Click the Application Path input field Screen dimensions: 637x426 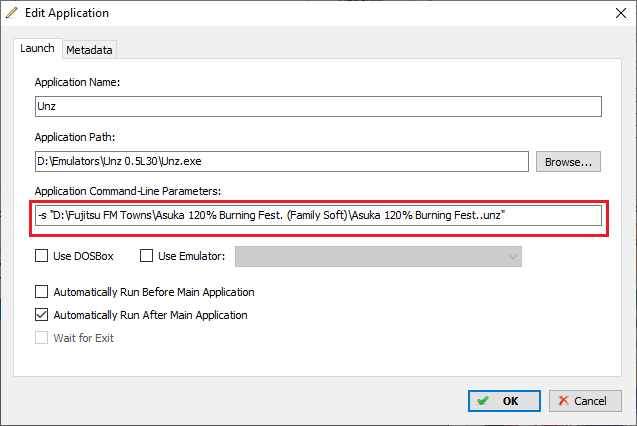click(282, 162)
